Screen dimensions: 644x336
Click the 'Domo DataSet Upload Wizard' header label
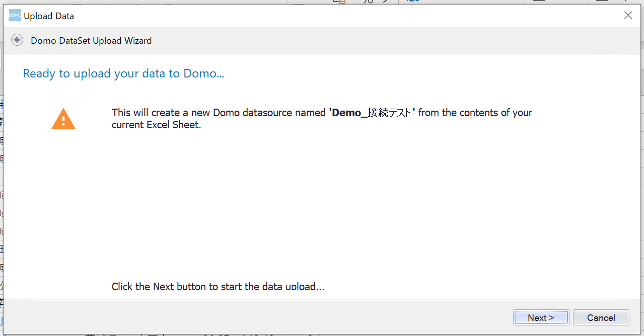point(91,41)
